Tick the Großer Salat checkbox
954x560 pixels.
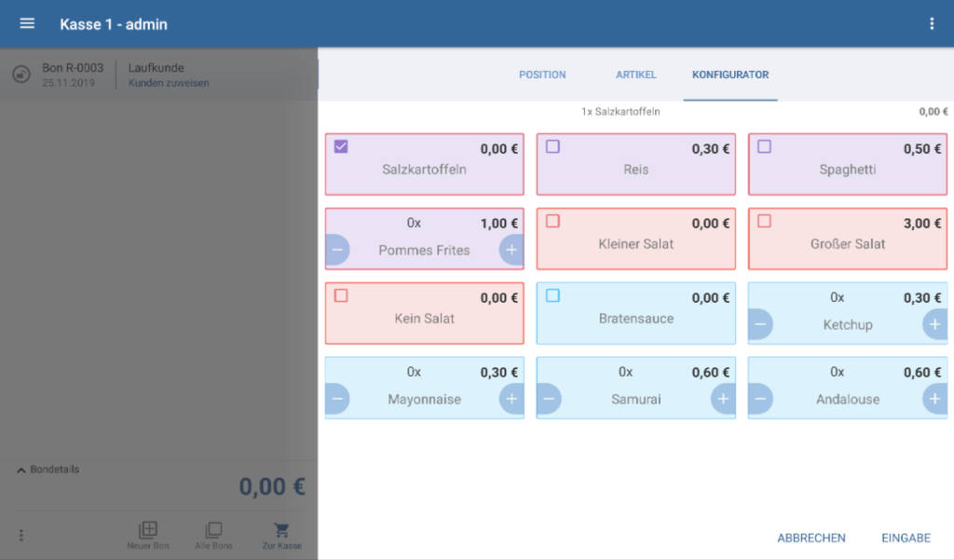pos(764,221)
